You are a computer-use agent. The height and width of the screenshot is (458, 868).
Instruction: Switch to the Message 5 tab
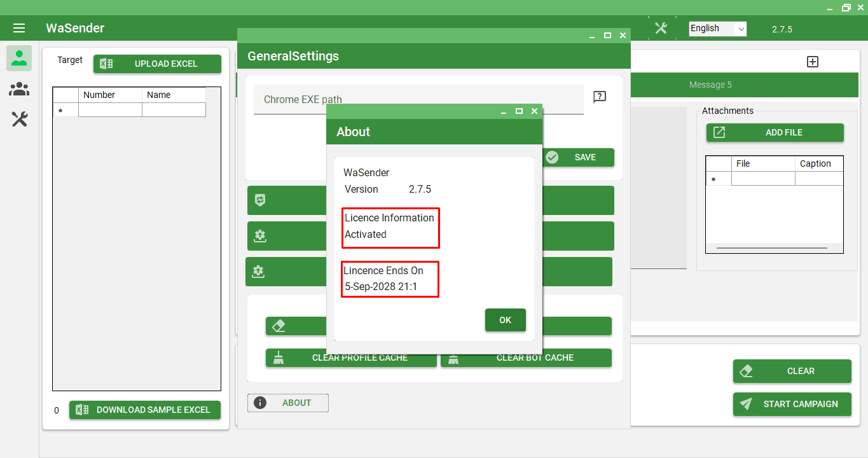pyautogui.click(x=710, y=85)
